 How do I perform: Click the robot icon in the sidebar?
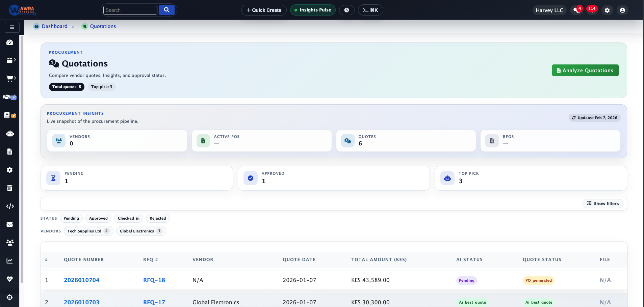(10, 134)
